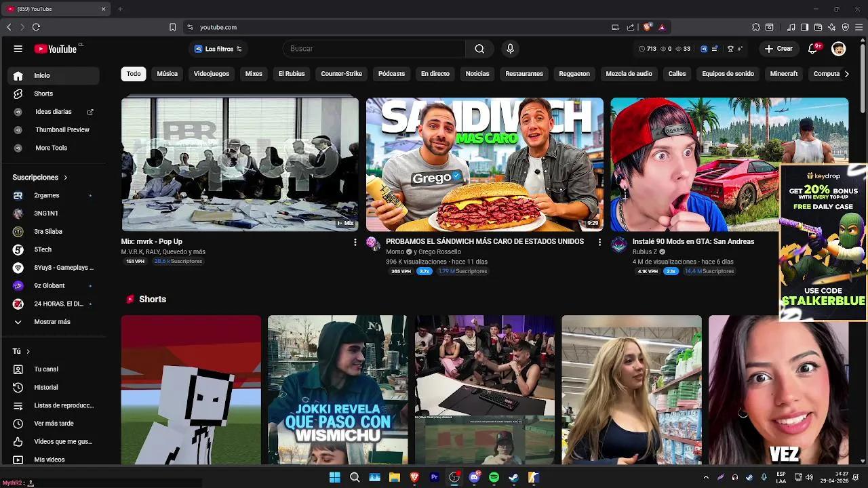Select the Reggaeton filter chip
This screenshot has height=488, width=868.
pos(574,74)
